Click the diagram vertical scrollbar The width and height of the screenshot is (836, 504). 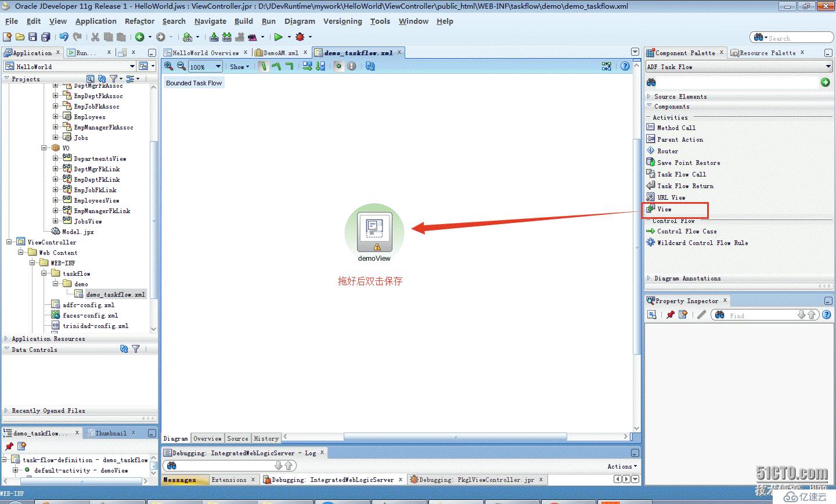(x=636, y=246)
